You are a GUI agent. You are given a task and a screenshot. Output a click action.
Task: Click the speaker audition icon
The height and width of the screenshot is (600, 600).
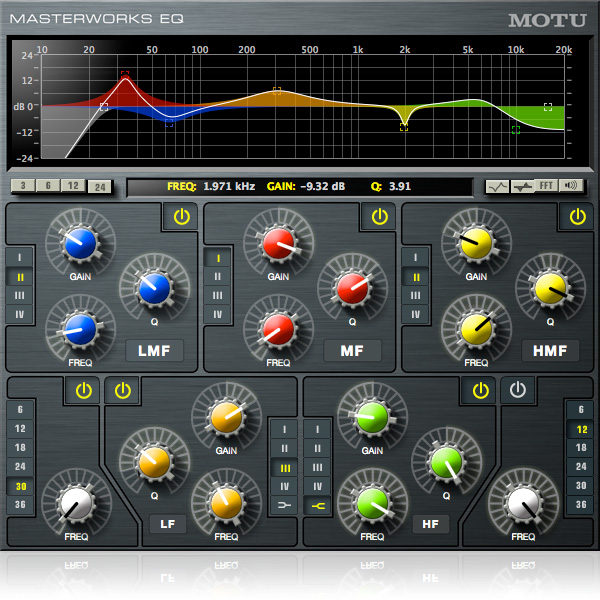click(x=571, y=186)
